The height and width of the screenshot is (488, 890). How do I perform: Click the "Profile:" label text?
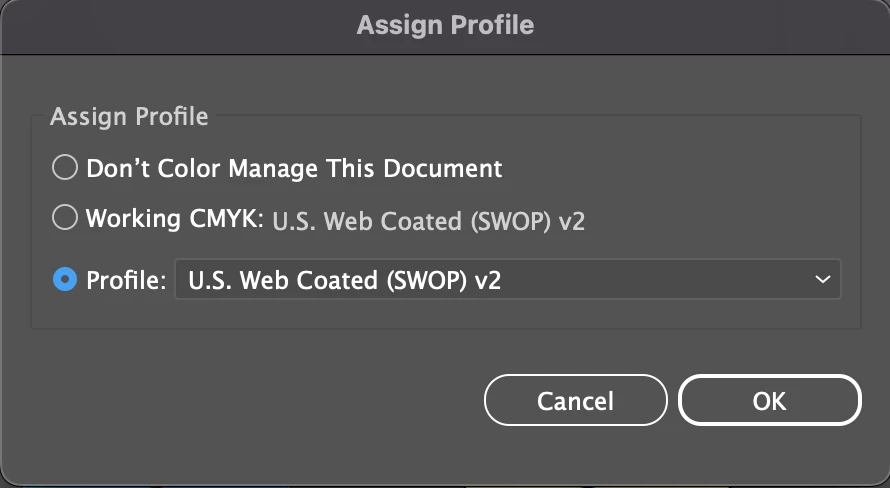(126, 281)
